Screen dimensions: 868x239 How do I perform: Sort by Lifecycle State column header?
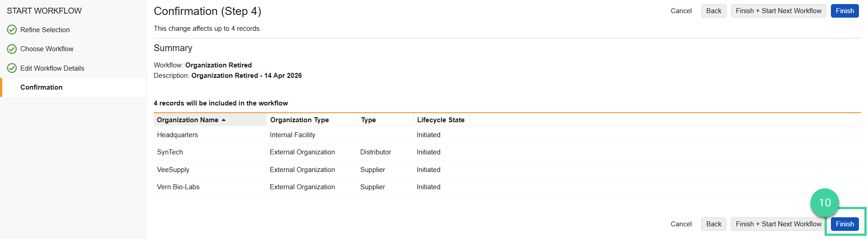pos(440,120)
